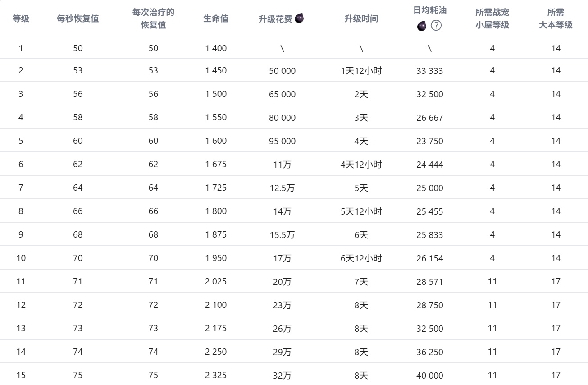Click the 生命值 column header
This screenshot has width=588, height=385.
216,19
